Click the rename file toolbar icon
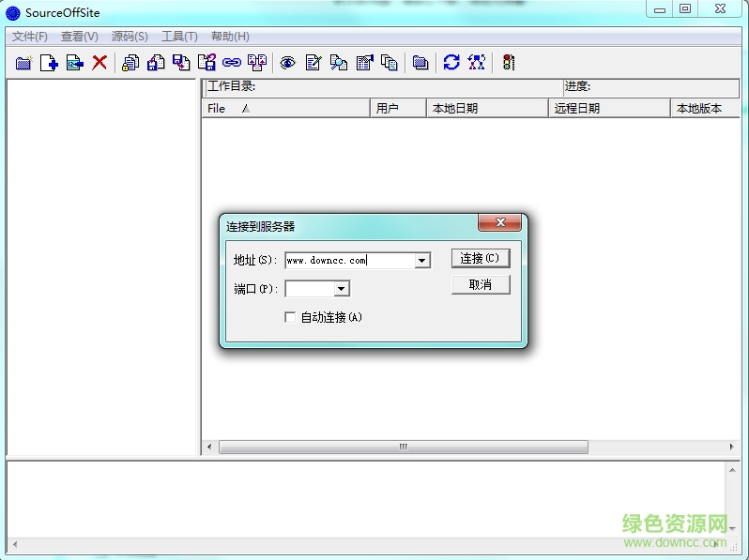Screen dimensions: 749x560 [74, 63]
